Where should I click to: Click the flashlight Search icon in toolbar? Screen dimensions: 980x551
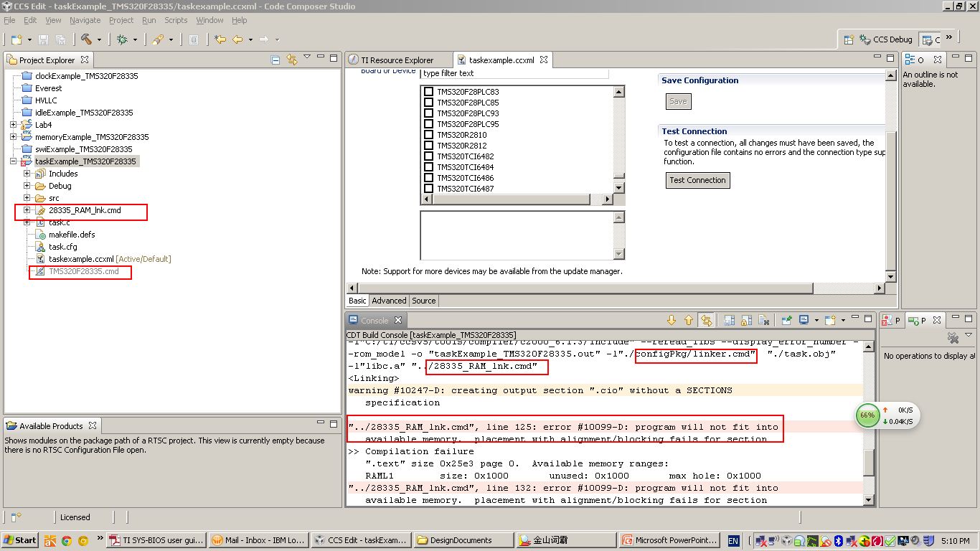[159, 39]
